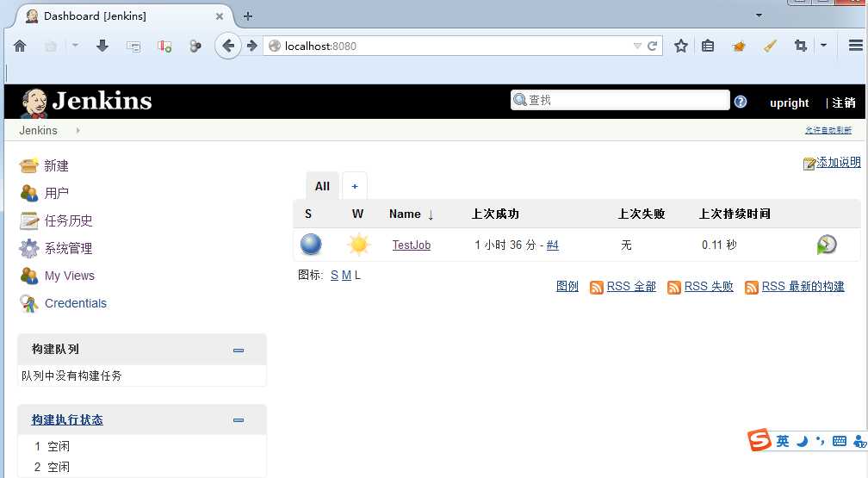Image resolution: width=868 pixels, height=478 pixels.
Task: Open URL history dropdown arrow
Action: pyautogui.click(x=637, y=46)
